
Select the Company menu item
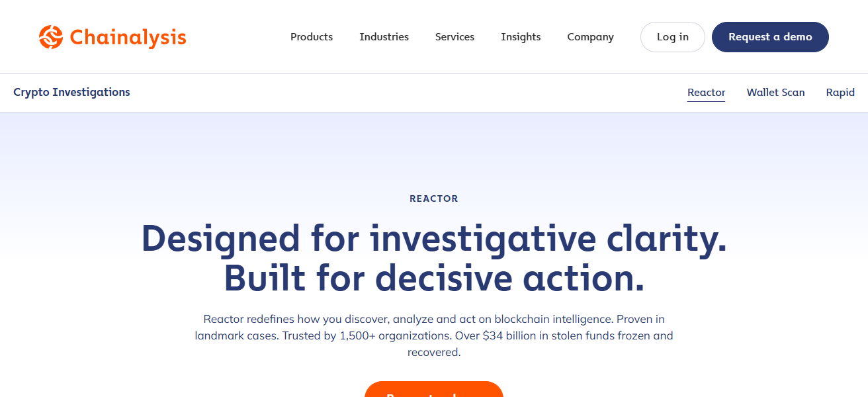pyautogui.click(x=590, y=37)
